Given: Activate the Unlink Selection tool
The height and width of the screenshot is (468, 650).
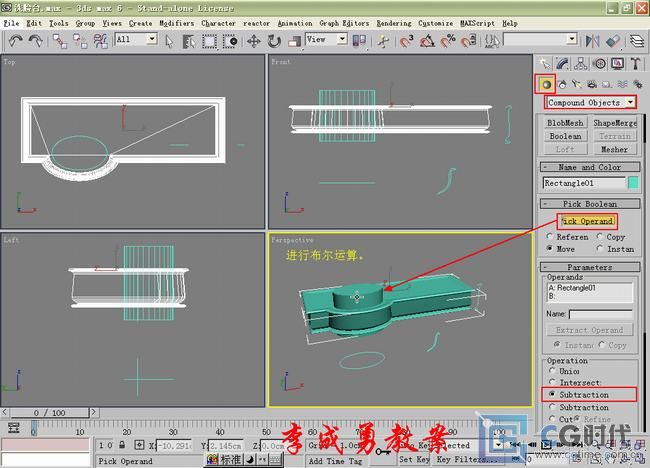Looking at the screenshot, I should [80, 41].
